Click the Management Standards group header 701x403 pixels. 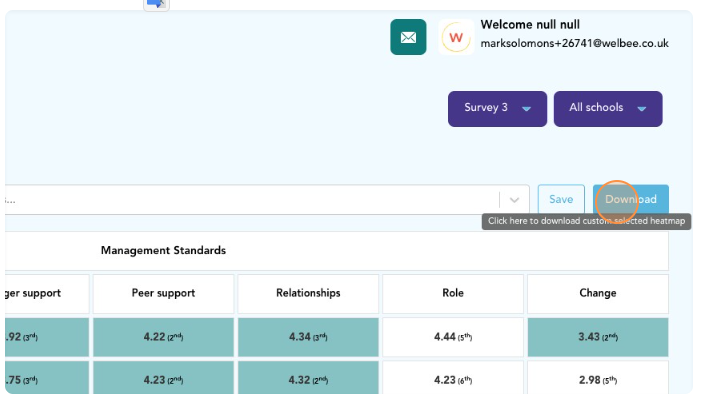tap(163, 250)
